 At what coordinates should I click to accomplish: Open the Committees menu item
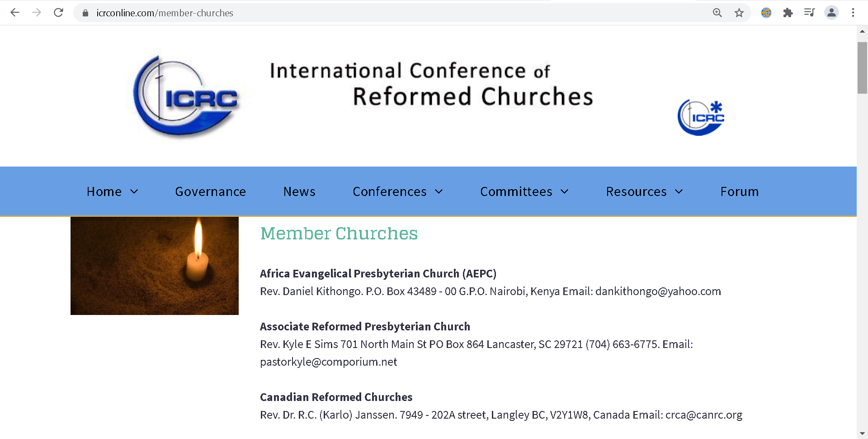click(516, 191)
